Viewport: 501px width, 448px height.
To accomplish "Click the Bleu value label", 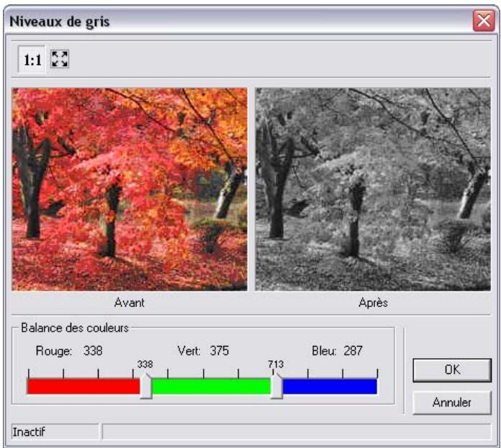I will [x=337, y=351].
